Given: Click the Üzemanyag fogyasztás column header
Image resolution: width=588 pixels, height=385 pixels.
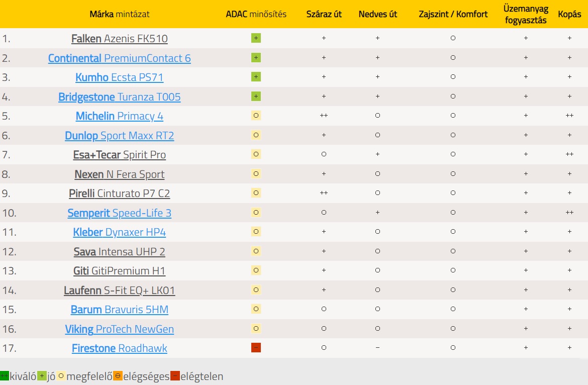Looking at the screenshot, I should (x=526, y=14).
